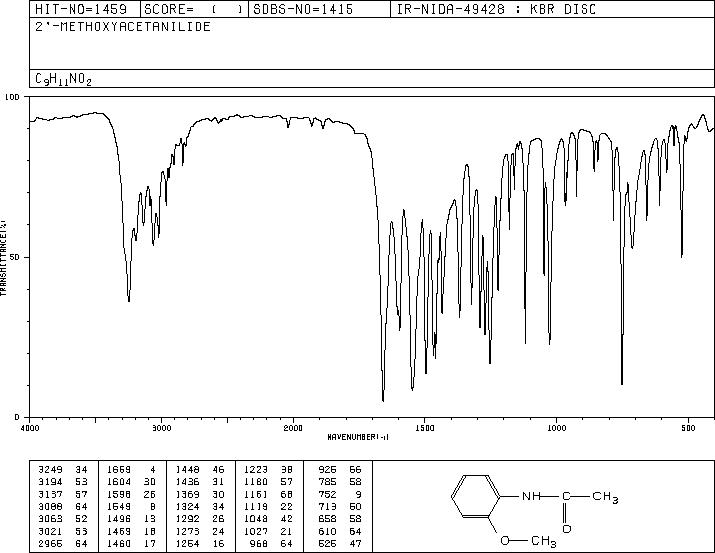Click the 2000 tick label on the x-axis
715x553 pixels.
[293, 428]
